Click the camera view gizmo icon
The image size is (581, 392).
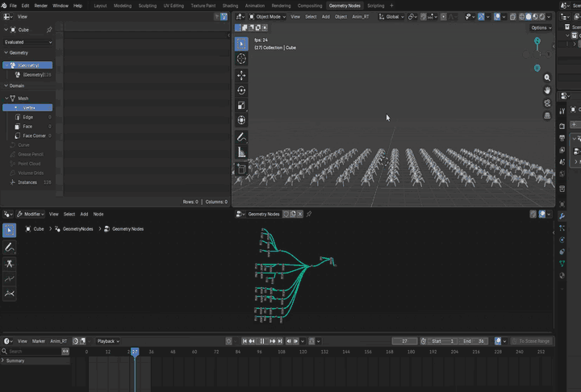[547, 103]
